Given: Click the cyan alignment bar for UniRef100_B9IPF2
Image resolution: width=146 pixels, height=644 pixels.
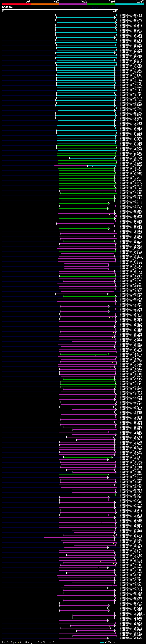Looking at the screenshot, I should 86,15.
